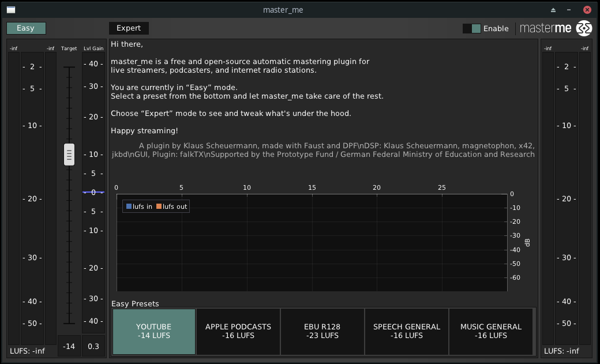Choose the EBU R128 -23 LUFS preset
The width and height of the screenshot is (600, 364).
click(x=322, y=332)
